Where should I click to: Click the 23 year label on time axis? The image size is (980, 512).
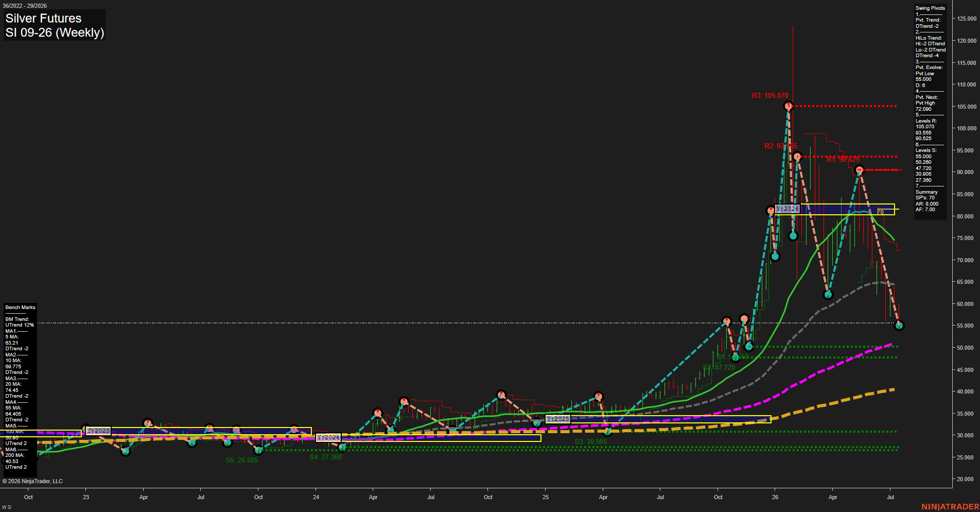86,497
